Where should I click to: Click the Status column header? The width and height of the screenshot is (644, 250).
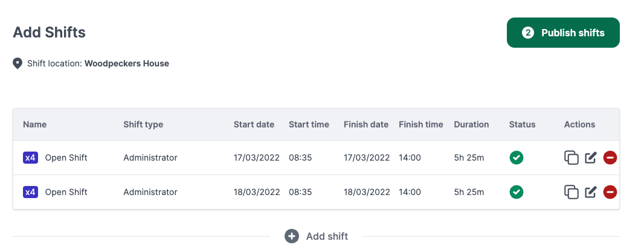click(522, 124)
